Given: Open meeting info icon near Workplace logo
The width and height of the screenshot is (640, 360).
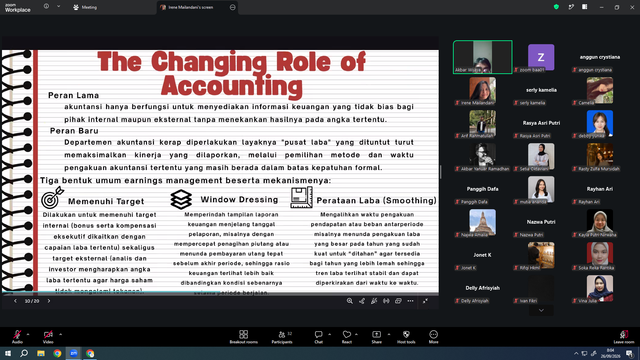Looking at the screenshot, I should 47,7.
